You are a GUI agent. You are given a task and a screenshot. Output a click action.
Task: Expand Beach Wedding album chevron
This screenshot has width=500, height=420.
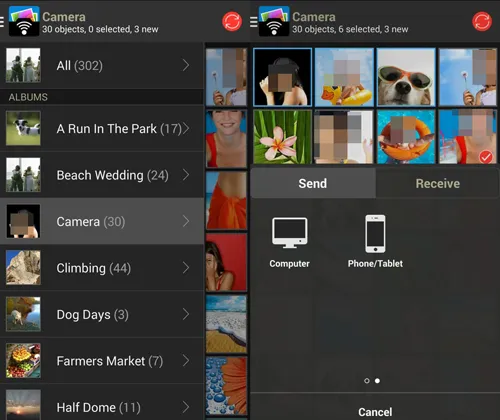pyautogui.click(x=186, y=175)
